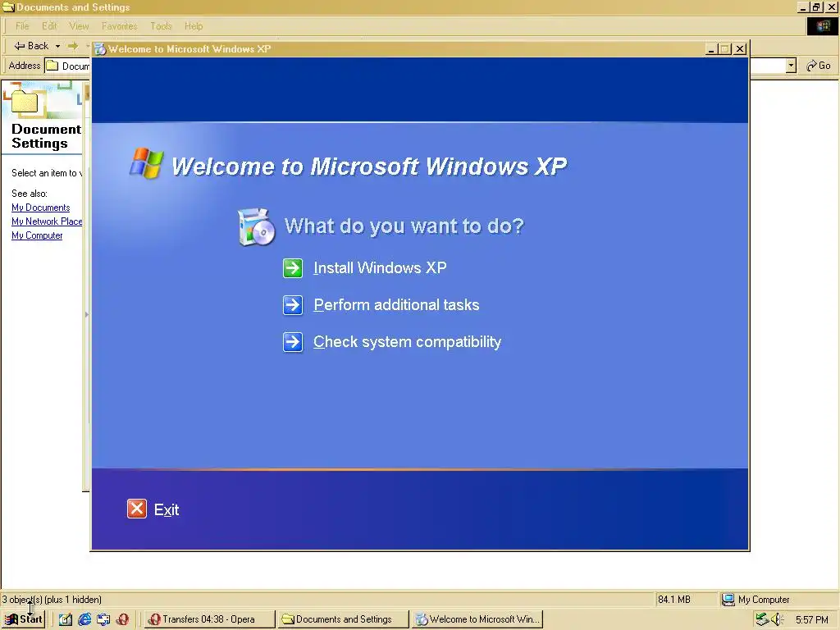Switch to Documents and Settings taskbar button
This screenshot has height=630, width=840.
click(343, 619)
